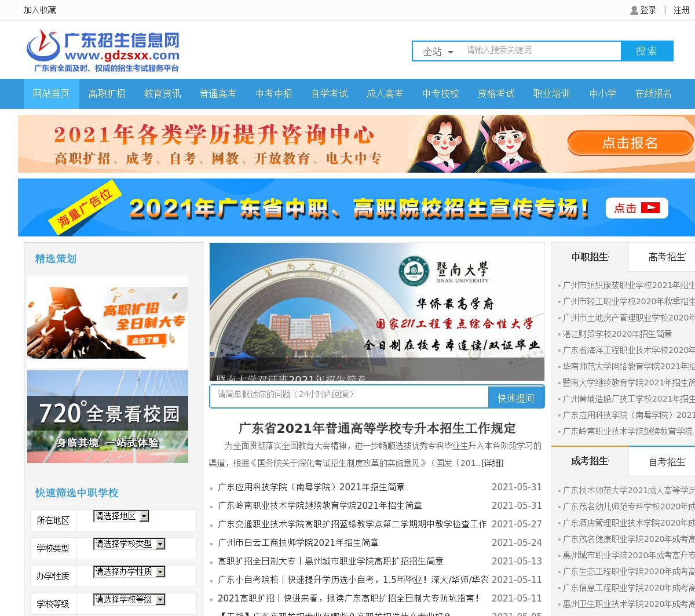695x616 pixels.
Task: Click the red play icon on banner
Action: [x=650, y=208]
